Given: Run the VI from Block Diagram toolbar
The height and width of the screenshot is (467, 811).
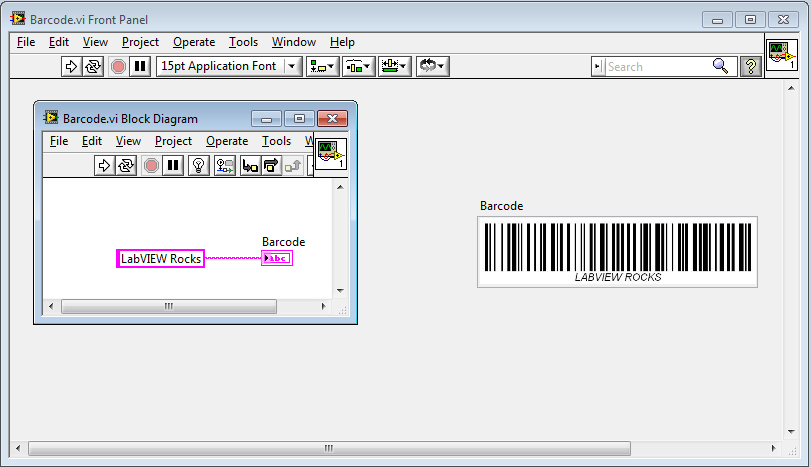Looking at the screenshot, I should point(104,165).
